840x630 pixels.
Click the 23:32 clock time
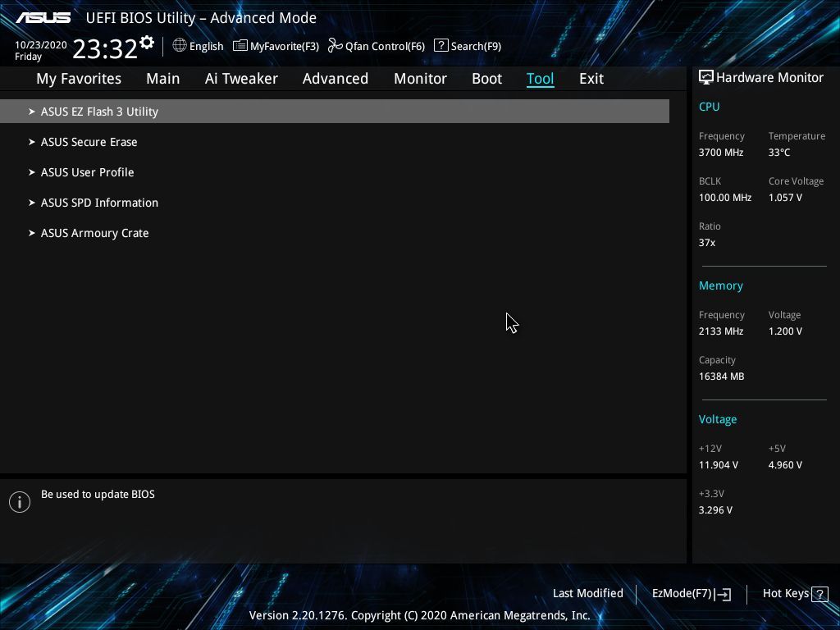click(105, 48)
